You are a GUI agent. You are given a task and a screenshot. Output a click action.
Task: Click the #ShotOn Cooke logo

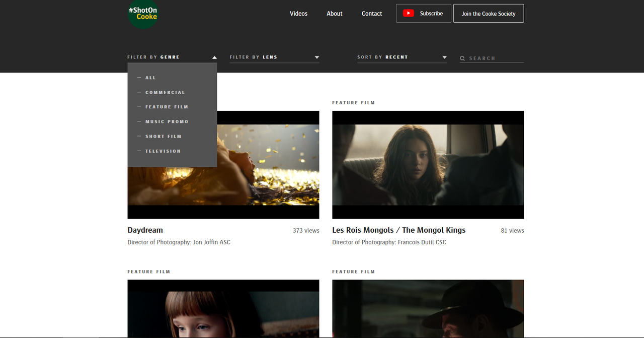[x=143, y=14]
